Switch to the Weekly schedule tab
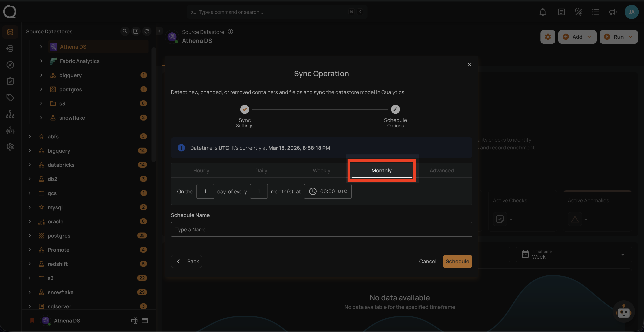The image size is (644, 332). coord(321,170)
